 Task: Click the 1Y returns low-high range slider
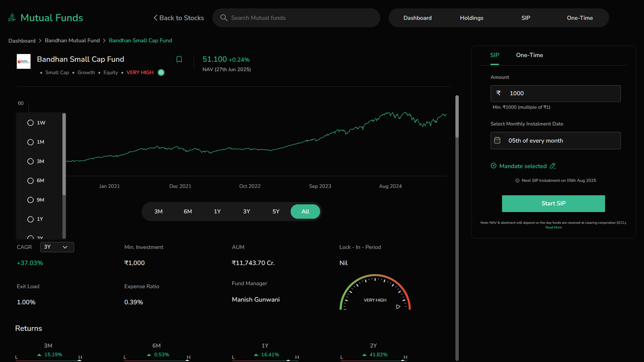click(265, 360)
